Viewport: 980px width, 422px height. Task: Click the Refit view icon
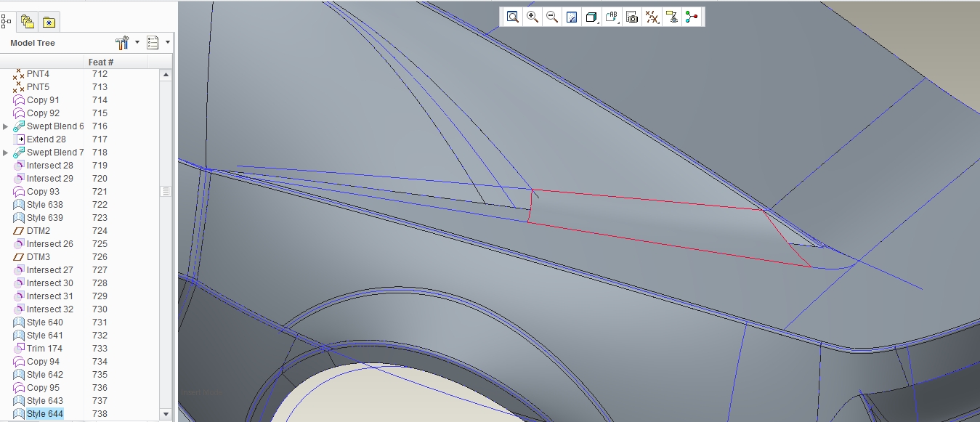(x=513, y=17)
